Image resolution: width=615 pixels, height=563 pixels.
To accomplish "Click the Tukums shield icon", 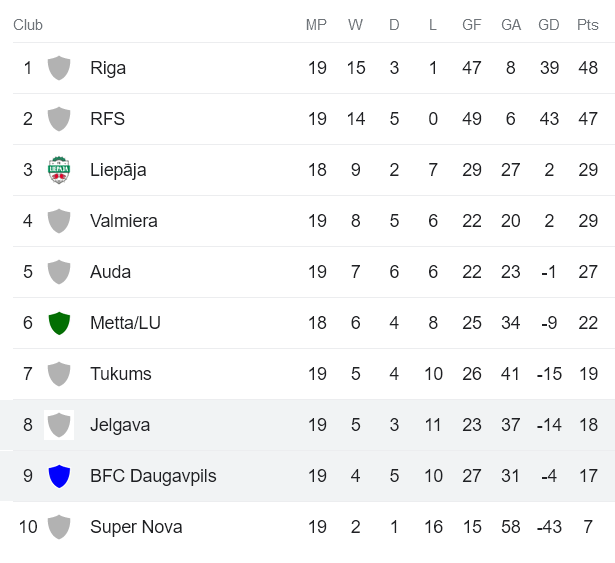I will point(59,374).
